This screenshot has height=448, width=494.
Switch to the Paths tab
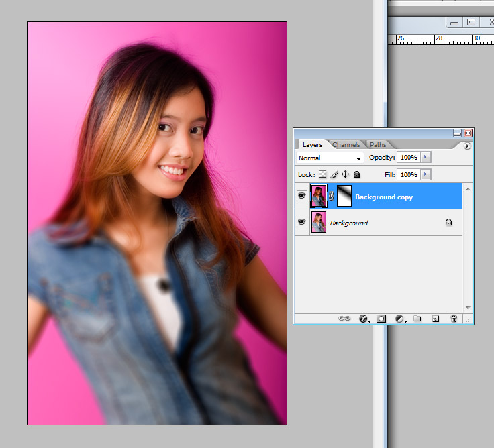pyautogui.click(x=378, y=144)
